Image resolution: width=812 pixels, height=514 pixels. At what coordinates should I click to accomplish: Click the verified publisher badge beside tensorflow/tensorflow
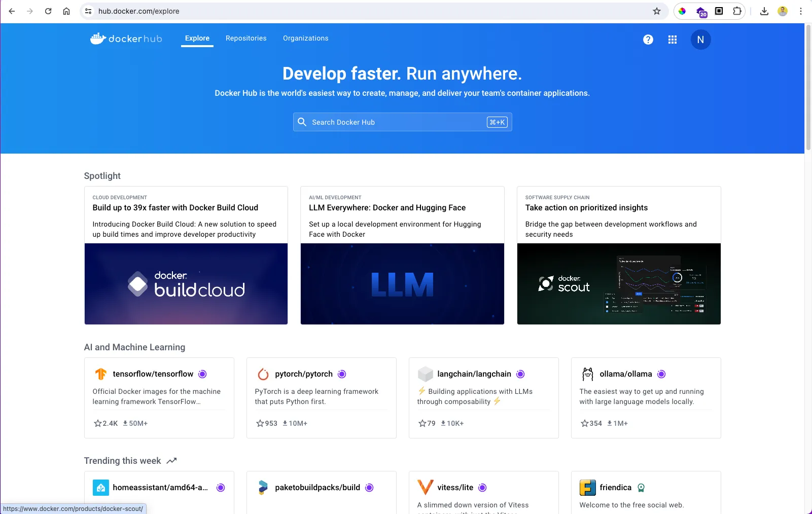click(x=202, y=374)
